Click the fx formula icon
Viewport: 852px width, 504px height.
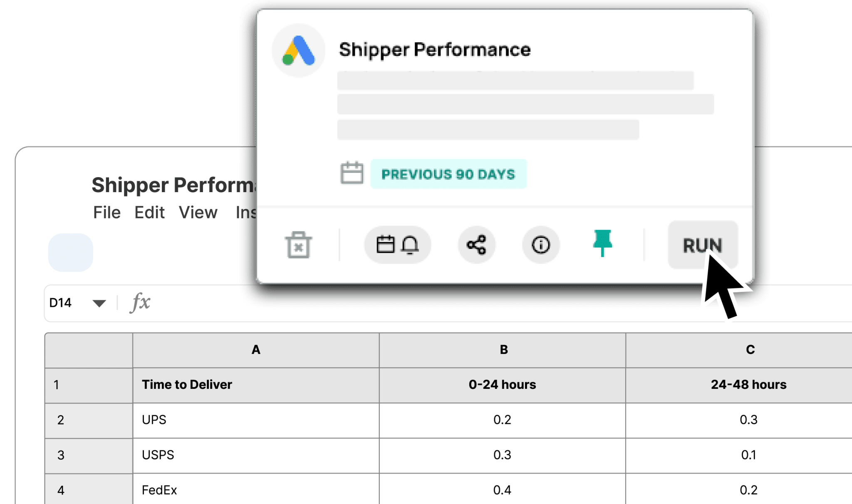[x=140, y=302]
